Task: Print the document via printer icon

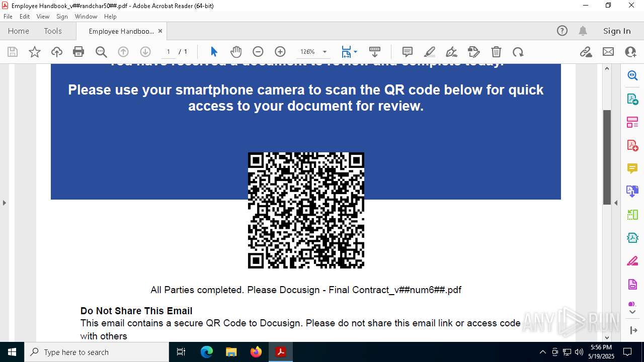Action: 78,52
